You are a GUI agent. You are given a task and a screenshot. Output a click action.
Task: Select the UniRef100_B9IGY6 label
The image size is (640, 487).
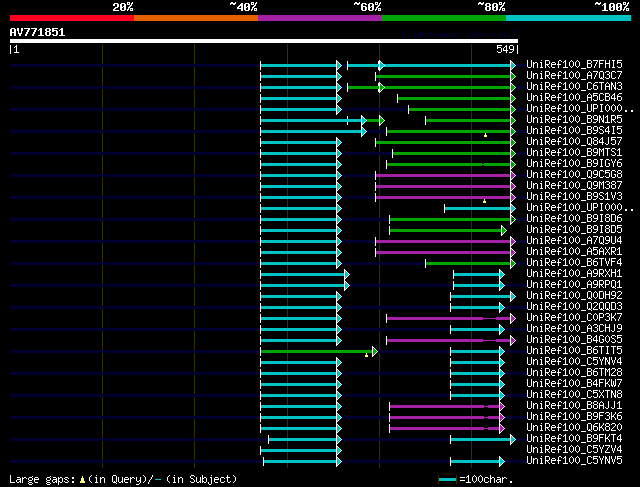574,163
